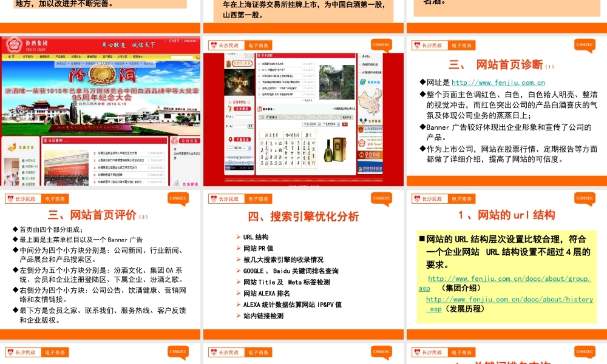This screenshot has height=364, width=607.
Task: Click the 首页 item in the 汾酒 site navigation bar
Action: click(x=12, y=57)
